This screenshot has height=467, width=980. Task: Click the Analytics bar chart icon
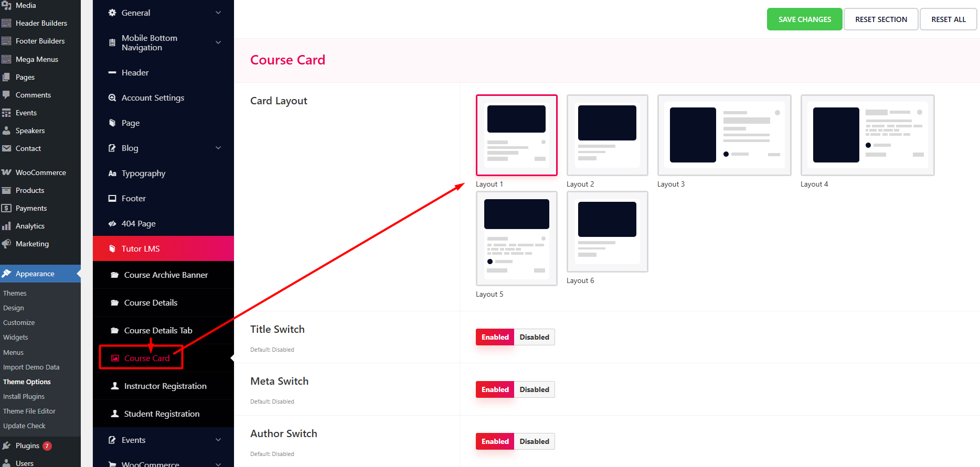point(6,226)
